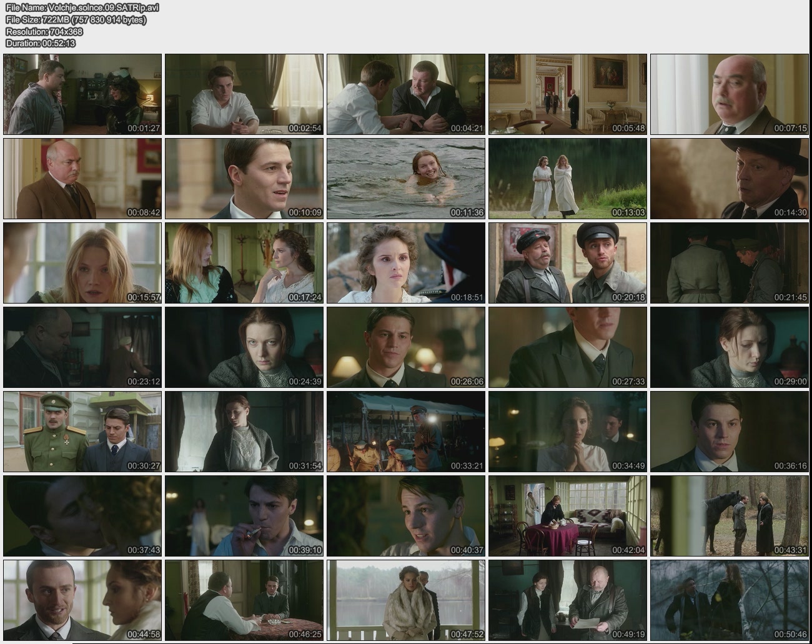Open the veranda scene thumbnail at 00:42:04
The image size is (812, 644).
[567, 515]
